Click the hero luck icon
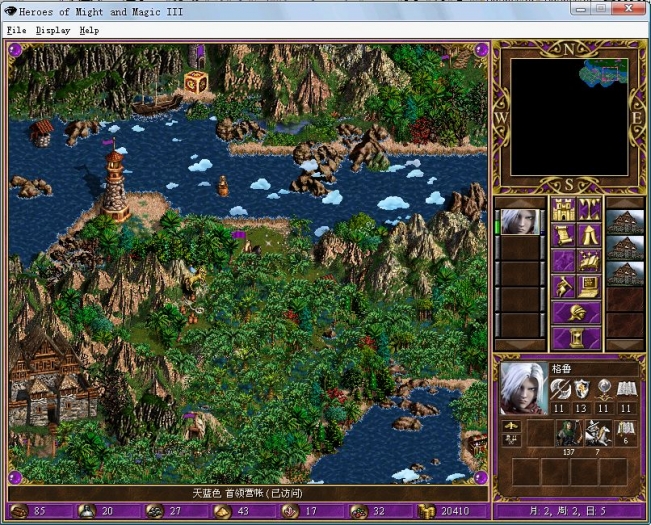651x525 pixels. point(512,440)
